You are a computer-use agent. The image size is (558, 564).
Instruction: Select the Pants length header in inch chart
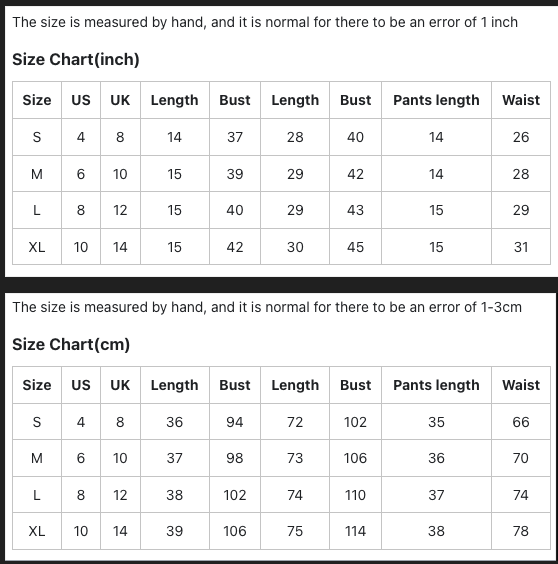pyautogui.click(x=436, y=100)
